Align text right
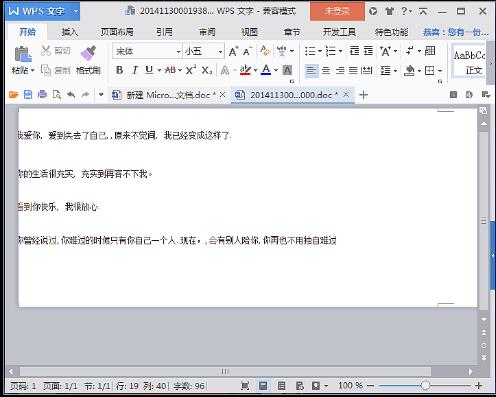This screenshot has width=496, height=397. (x=340, y=70)
